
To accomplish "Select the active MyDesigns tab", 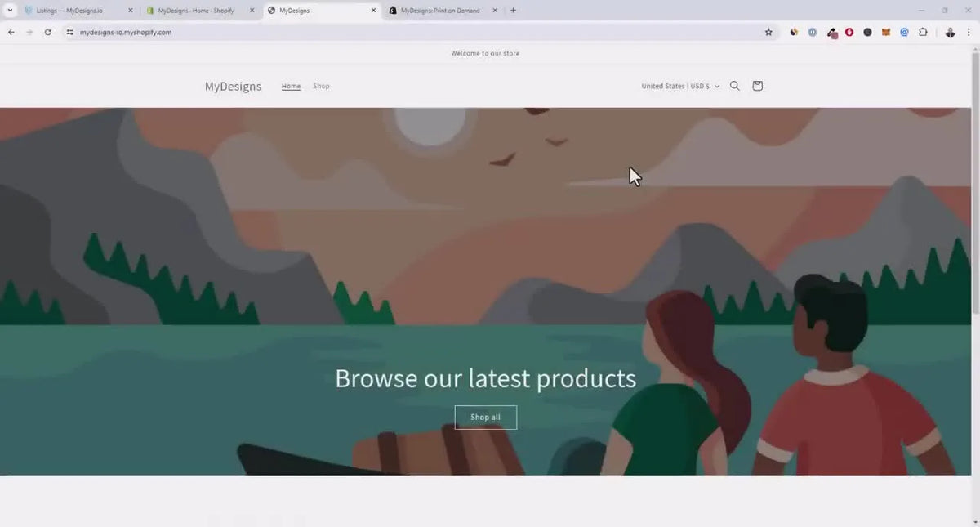I will click(322, 11).
